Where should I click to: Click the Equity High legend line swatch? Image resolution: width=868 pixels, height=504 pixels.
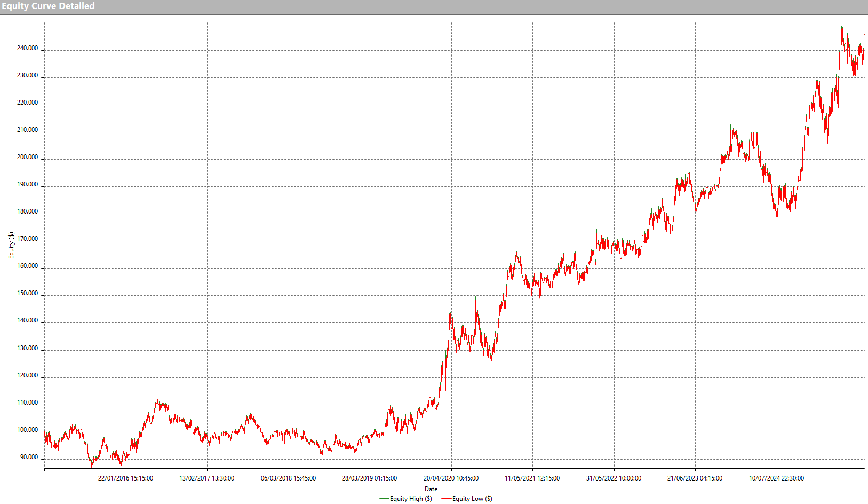pos(384,499)
